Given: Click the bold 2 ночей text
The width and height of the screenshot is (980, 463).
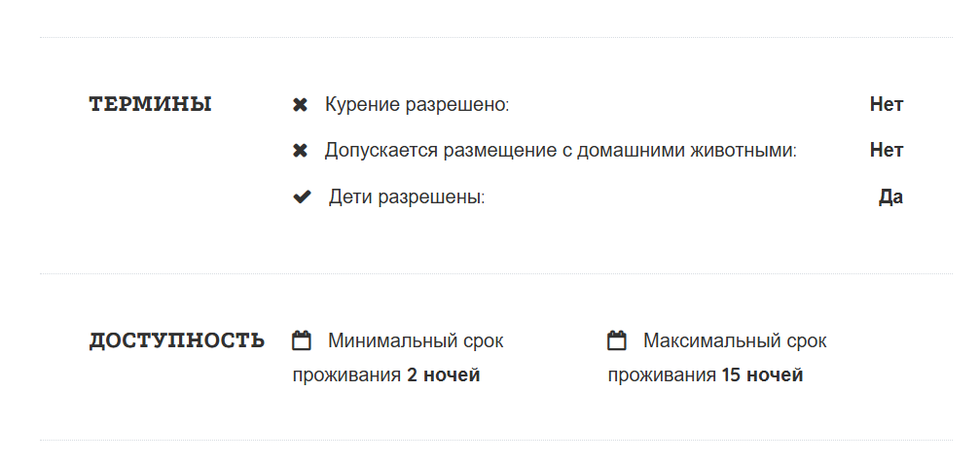Looking at the screenshot, I should [x=444, y=375].
